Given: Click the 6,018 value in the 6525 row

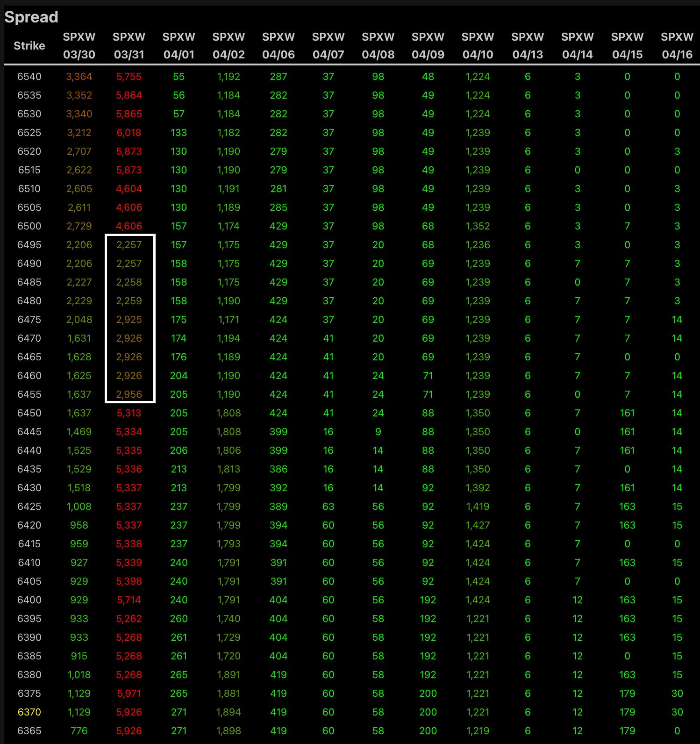Looking at the screenshot, I should click(x=129, y=133).
